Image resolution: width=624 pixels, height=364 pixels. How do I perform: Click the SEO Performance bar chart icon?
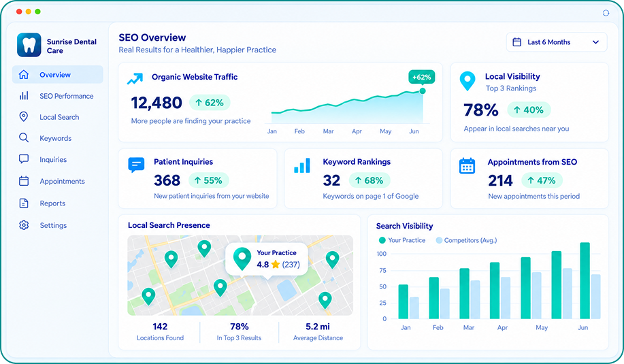point(24,95)
